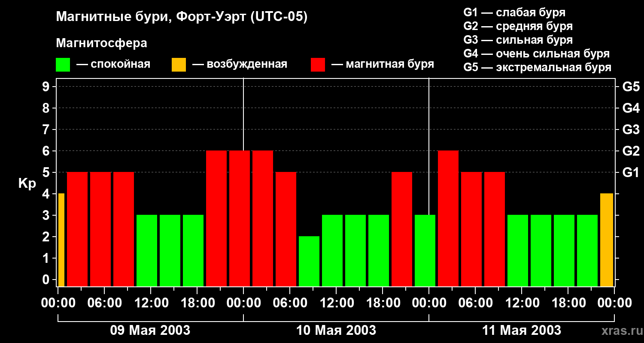Click the 'G4 — очень сильная буря' legend line
644x343 pixels.
click(537, 54)
